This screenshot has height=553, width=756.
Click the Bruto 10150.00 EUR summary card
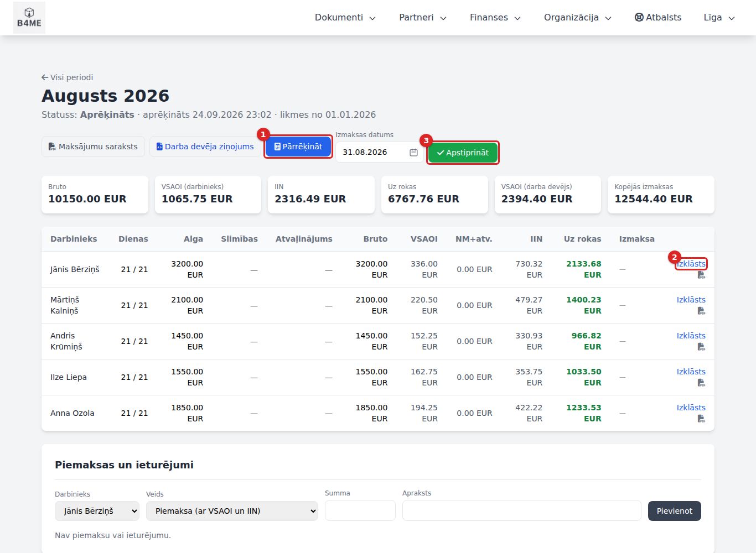tap(95, 195)
